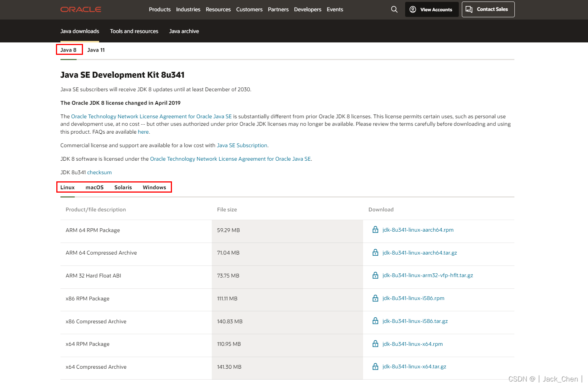Screen dimensions: 588x386
Task: Click lock icon beside jdk-8u341-linux-i586.rpm
Action: 375,298
